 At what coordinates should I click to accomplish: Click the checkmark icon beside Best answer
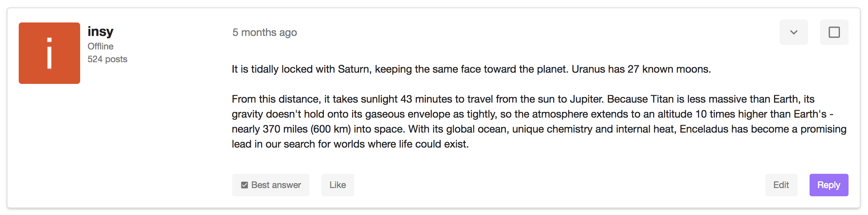[x=245, y=185]
